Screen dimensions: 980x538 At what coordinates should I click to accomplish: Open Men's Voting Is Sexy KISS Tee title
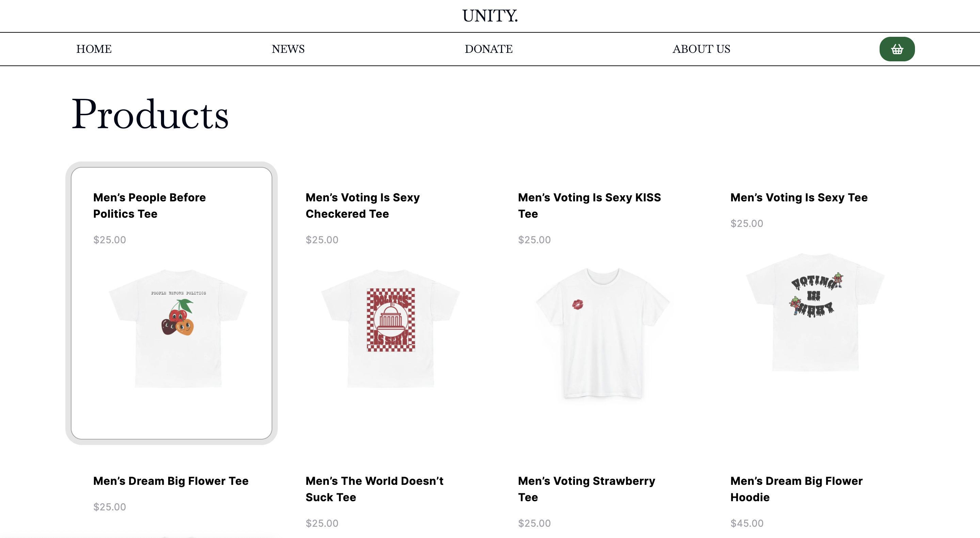[589, 205]
